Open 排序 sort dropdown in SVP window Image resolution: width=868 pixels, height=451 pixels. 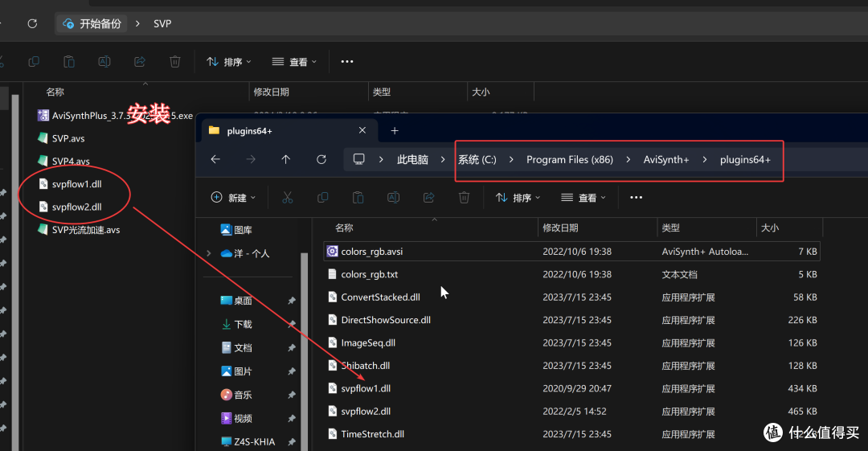click(x=228, y=61)
